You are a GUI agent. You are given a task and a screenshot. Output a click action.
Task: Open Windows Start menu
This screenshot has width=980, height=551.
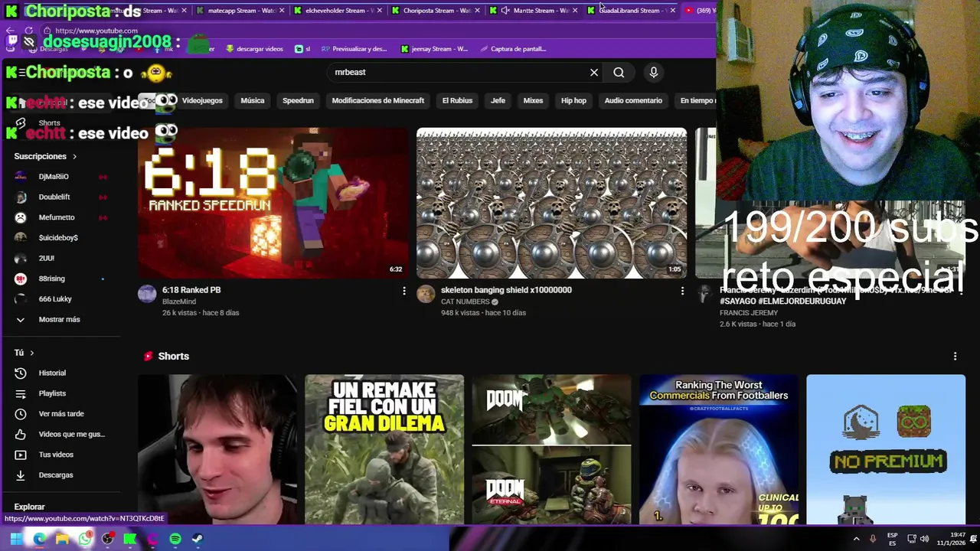16,539
